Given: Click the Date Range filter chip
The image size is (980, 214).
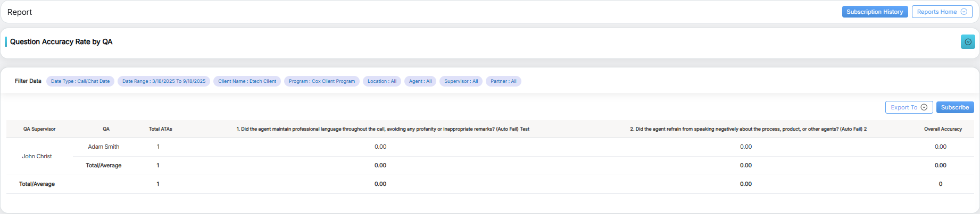Looking at the screenshot, I should pyautogui.click(x=164, y=81).
